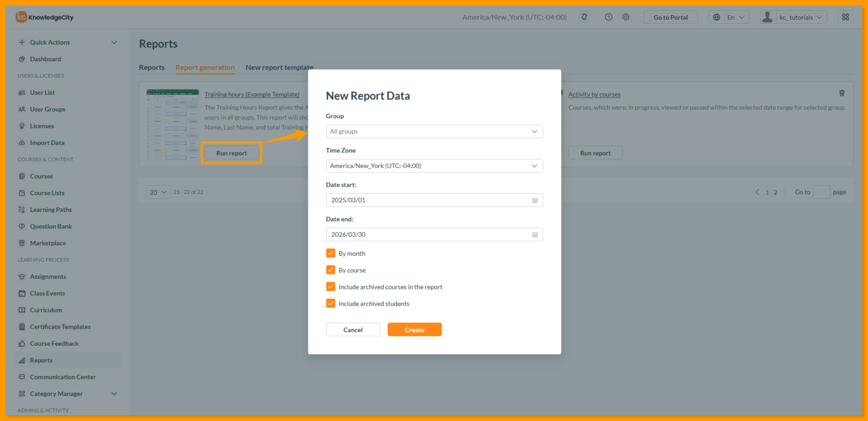The image size is (868, 421).
Task: Open Licenses in sidebar
Action: coord(42,126)
